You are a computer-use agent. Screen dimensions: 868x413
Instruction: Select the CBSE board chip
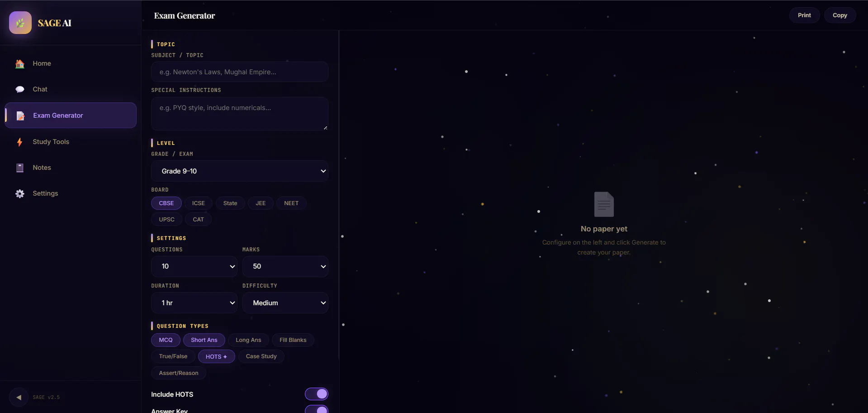point(166,203)
